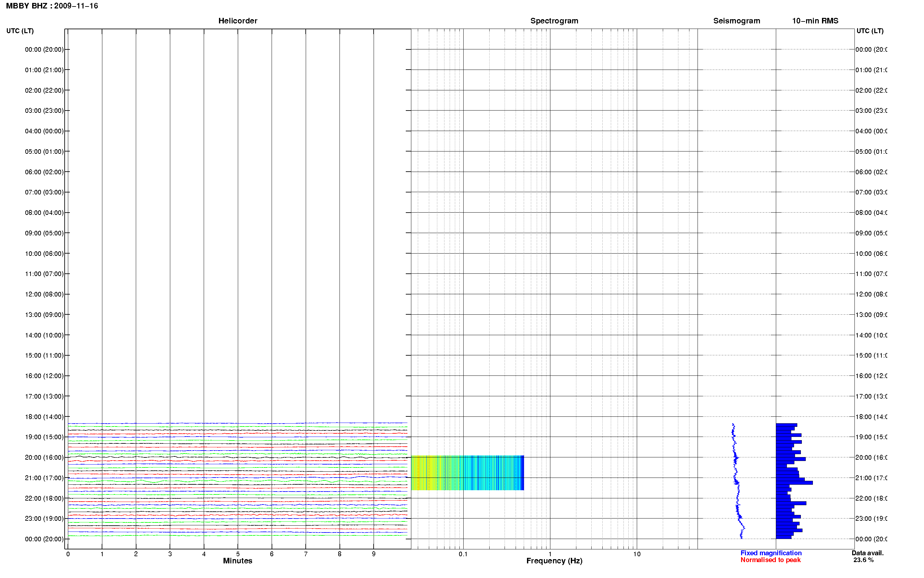Click the left 01:00 (21:00) time label
The height and width of the screenshot is (578, 924).
(x=44, y=70)
